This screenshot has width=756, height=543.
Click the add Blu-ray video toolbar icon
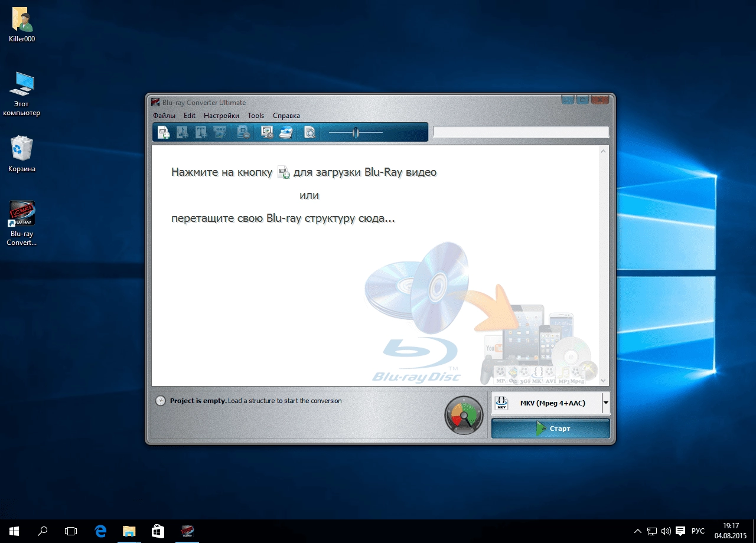pos(164,132)
